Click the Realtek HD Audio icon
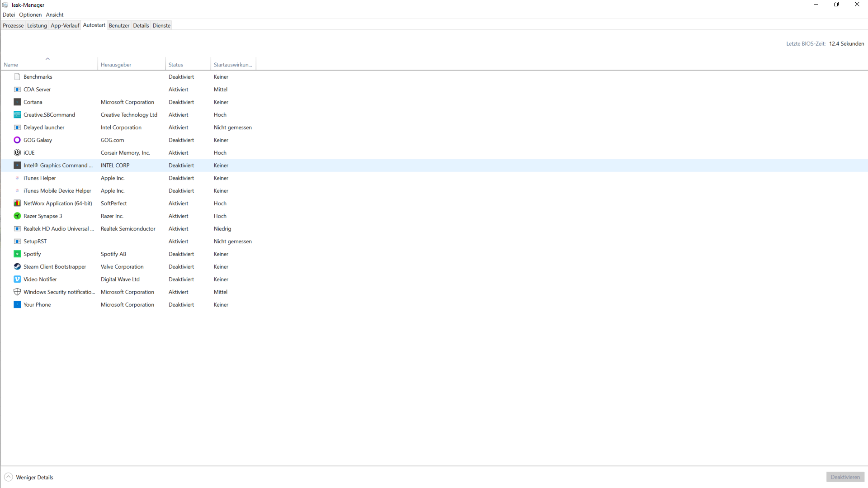 click(17, 229)
